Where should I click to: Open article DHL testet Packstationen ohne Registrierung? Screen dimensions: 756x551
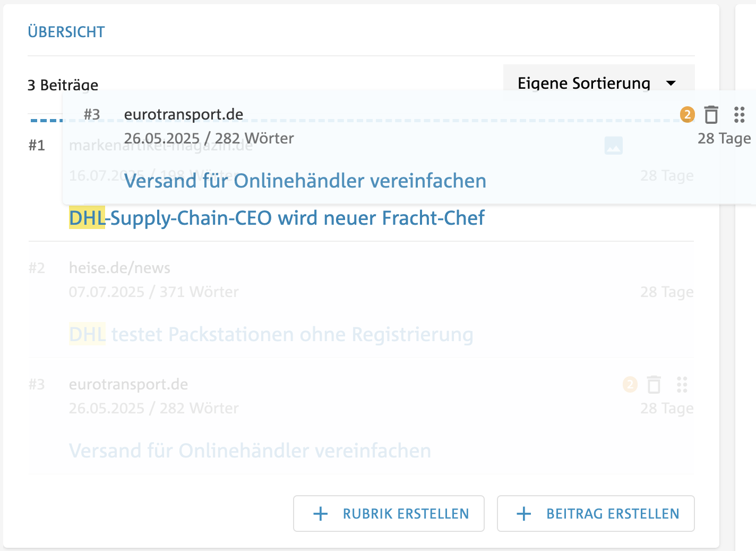(x=271, y=334)
